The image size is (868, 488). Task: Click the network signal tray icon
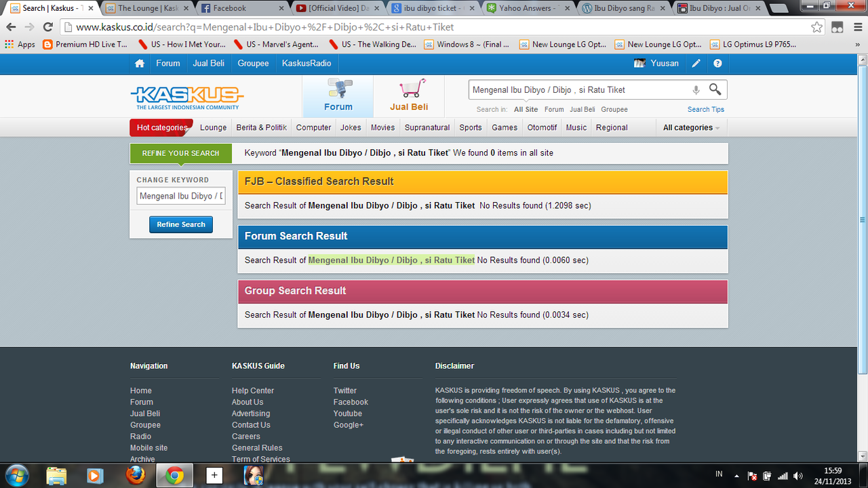coord(783,476)
